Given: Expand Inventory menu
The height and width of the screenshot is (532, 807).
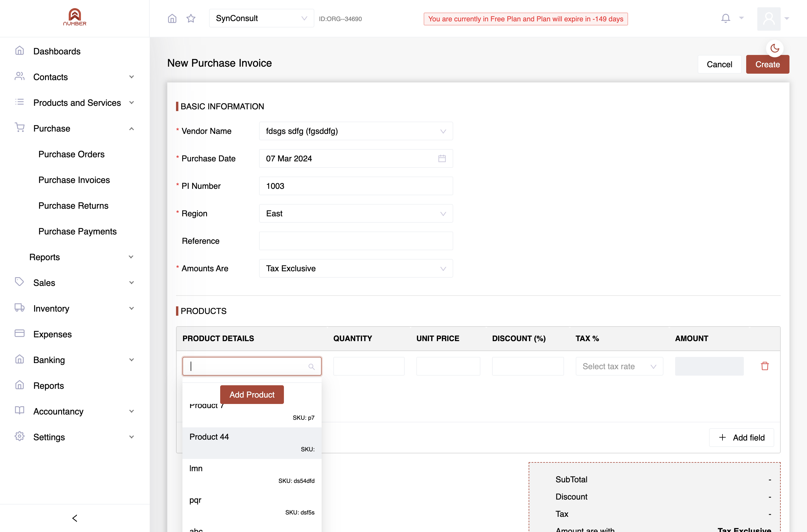Looking at the screenshot, I should (x=74, y=309).
